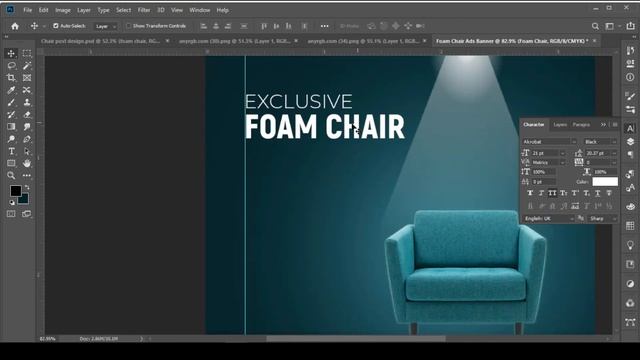
Task: Switch to Foam Chair Ads Banner document tab
Action: pos(512,41)
